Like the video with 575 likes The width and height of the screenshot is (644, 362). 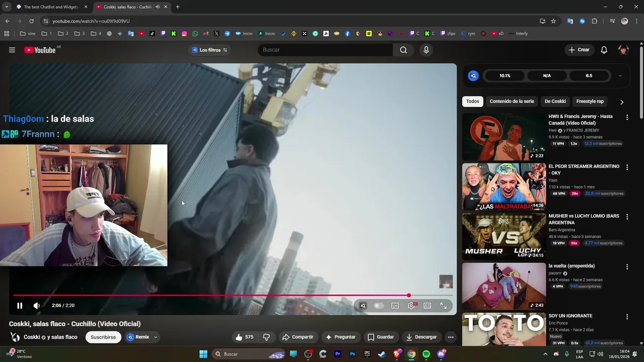pos(245,337)
